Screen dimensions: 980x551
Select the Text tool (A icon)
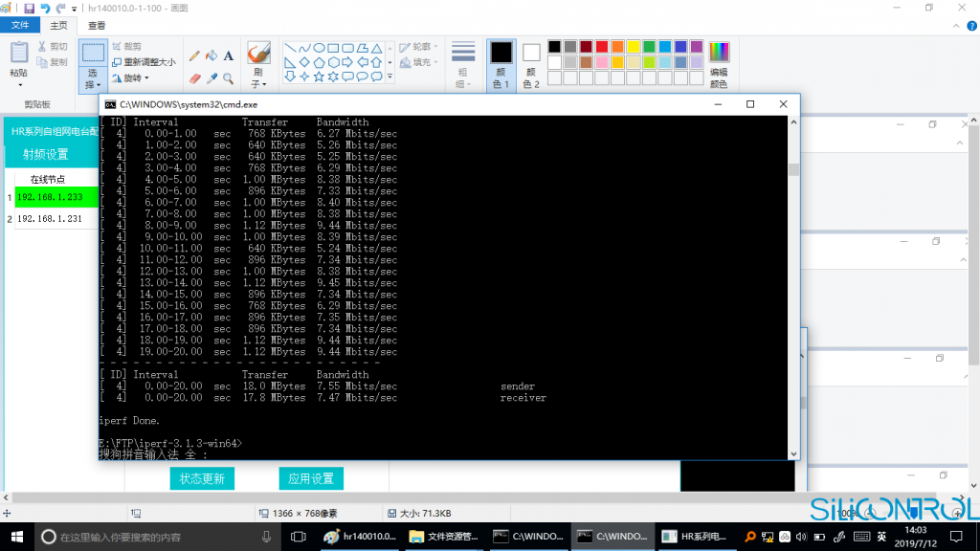coord(229,55)
